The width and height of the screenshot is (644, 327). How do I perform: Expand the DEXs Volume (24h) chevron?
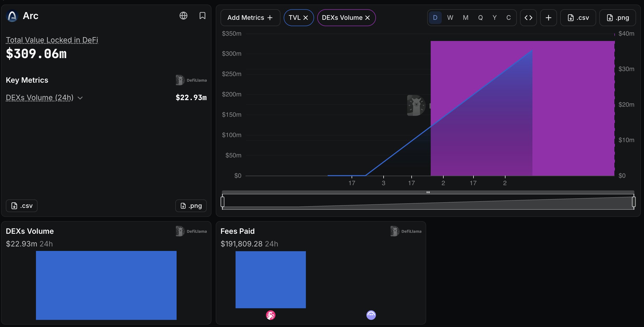[80, 98]
